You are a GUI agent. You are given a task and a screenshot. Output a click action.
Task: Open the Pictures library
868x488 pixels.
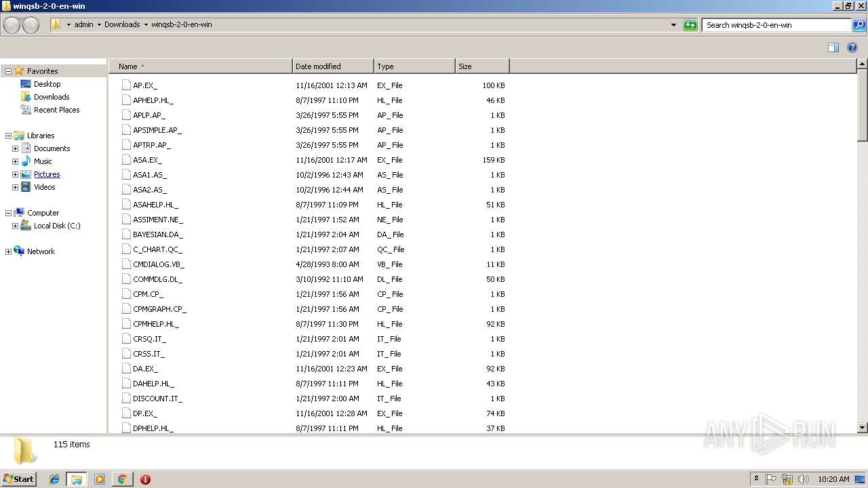[x=47, y=174]
